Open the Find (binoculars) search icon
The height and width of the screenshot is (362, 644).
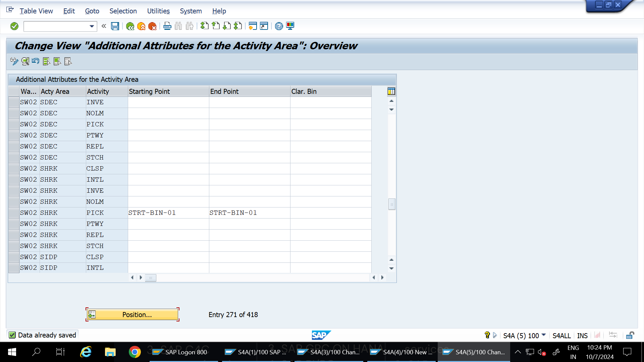(x=178, y=26)
